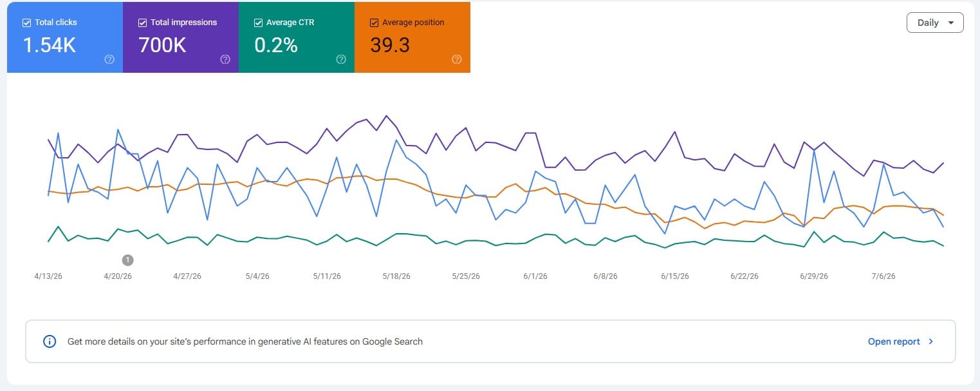The width and height of the screenshot is (980, 391).
Task: Click the 7/6/26 date label
Action: (x=883, y=276)
